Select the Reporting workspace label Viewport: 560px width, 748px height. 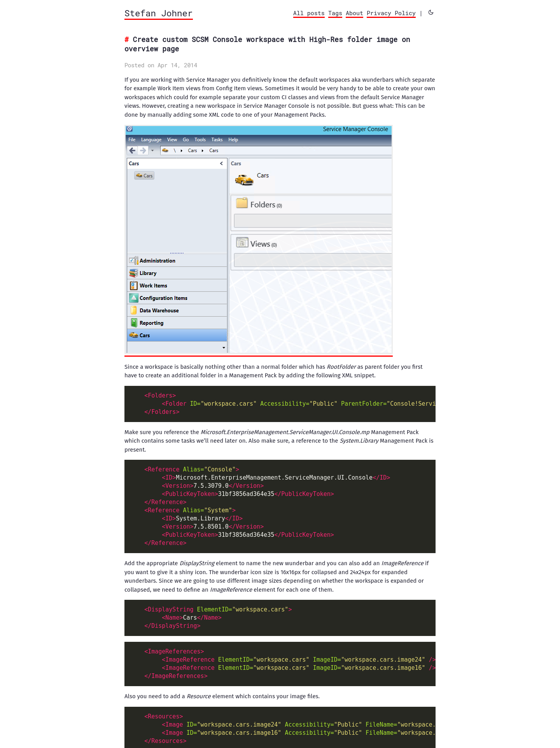click(x=152, y=323)
